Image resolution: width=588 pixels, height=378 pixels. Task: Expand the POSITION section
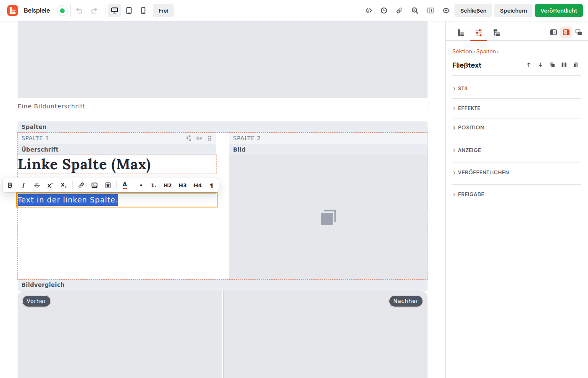point(517,128)
